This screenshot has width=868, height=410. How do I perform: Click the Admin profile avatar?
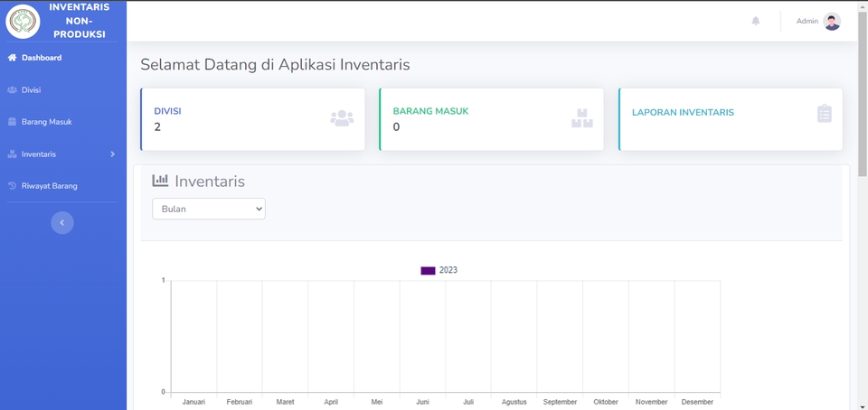(x=832, y=21)
